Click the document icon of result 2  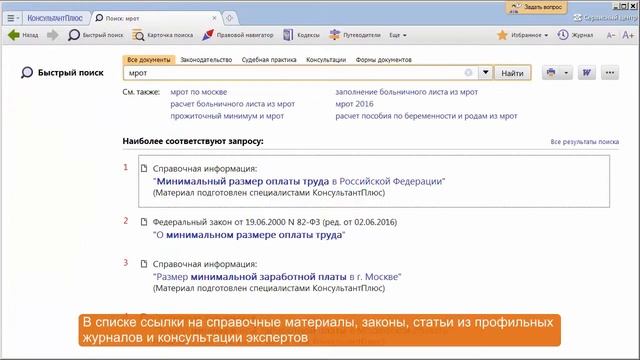[x=144, y=222]
